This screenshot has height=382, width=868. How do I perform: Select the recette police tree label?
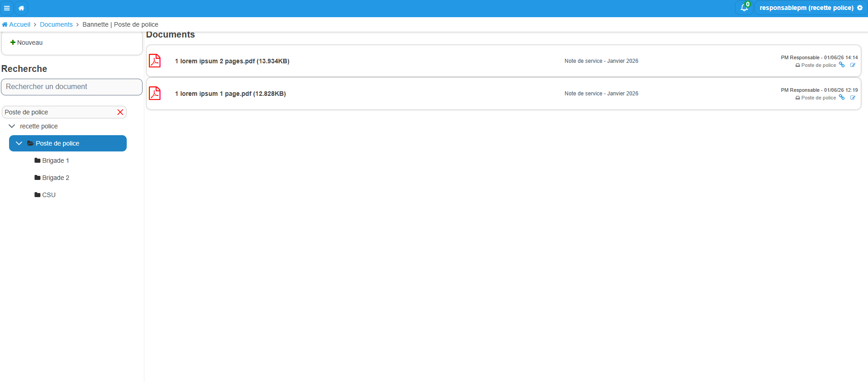coord(39,126)
